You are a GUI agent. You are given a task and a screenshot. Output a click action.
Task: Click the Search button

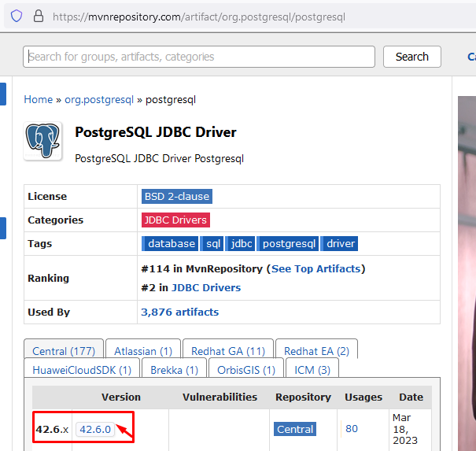coord(412,57)
